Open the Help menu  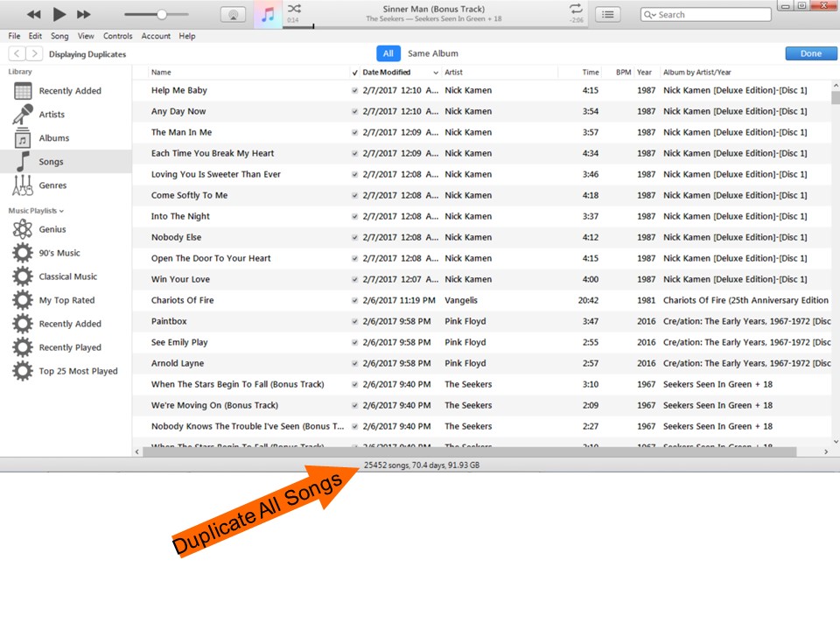(187, 36)
